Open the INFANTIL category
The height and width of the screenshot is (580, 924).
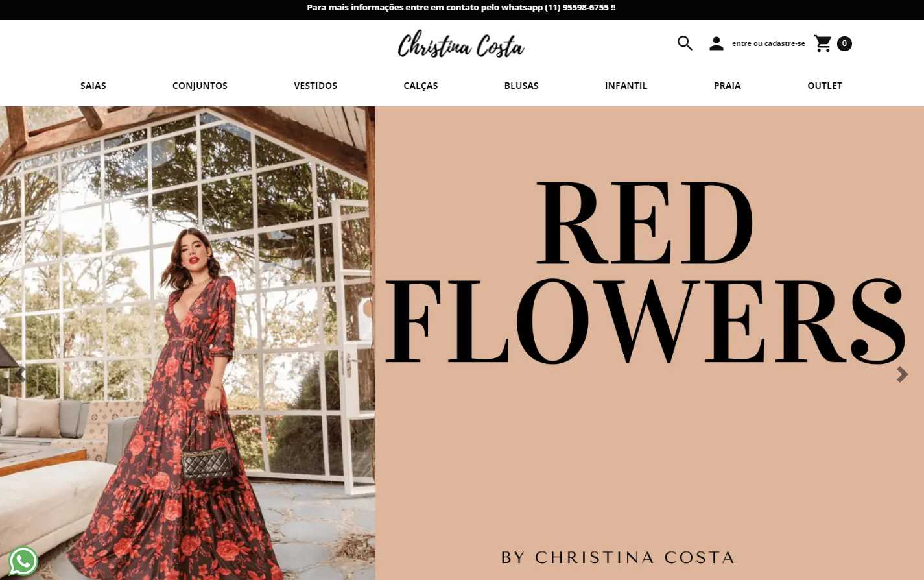click(x=626, y=86)
